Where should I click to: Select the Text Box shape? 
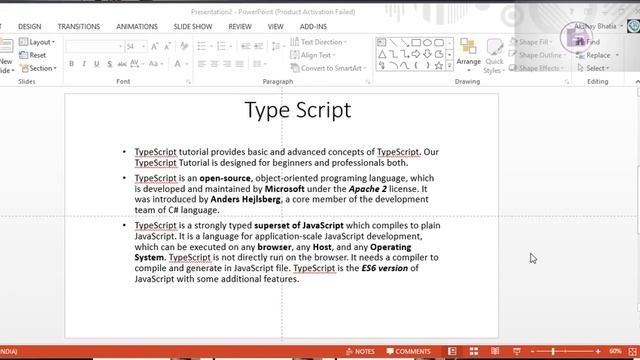click(x=382, y=42)
